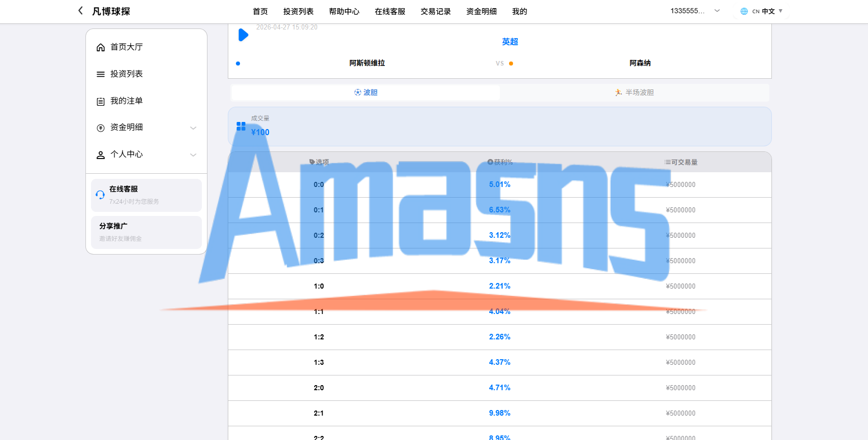Click the 4.37% profit value
The width and height of the screenshot is (868, 440).
(x=500, y=362)
